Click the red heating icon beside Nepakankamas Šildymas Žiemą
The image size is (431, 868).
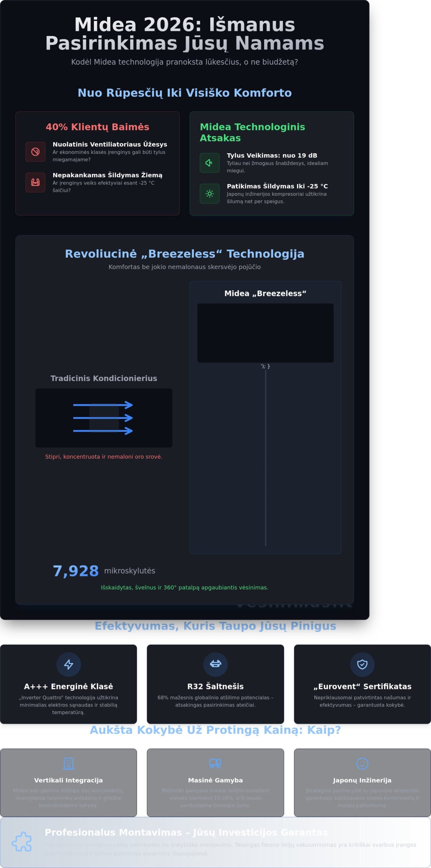[x=35, y=182]
